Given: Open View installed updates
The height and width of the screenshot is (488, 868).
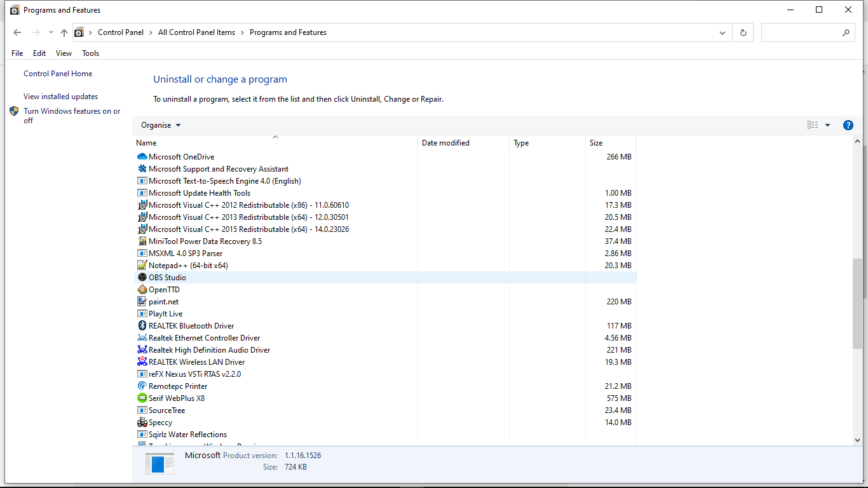Looking at the screenshot, I should 60,97.
